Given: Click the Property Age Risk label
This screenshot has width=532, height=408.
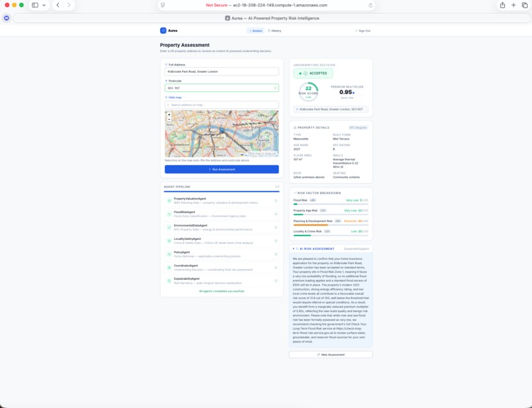Looking at the screenshot, I should click(x=305, y=211).
